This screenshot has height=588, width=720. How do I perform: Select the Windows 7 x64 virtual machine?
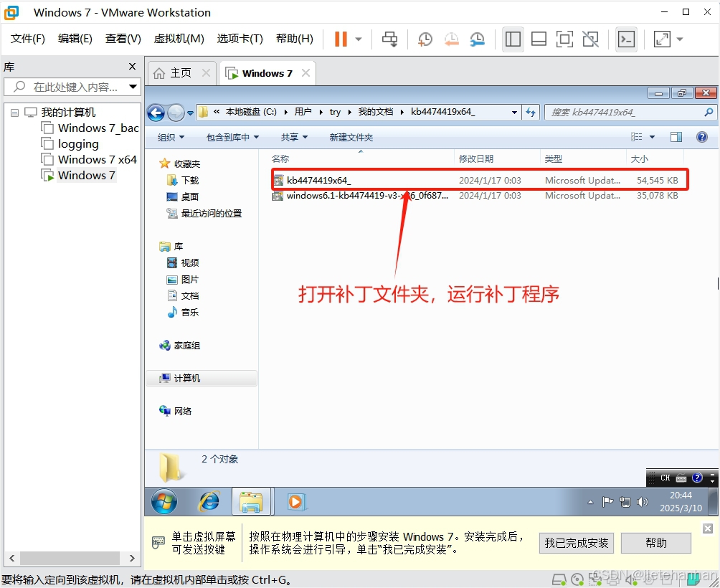click(89, 160)
